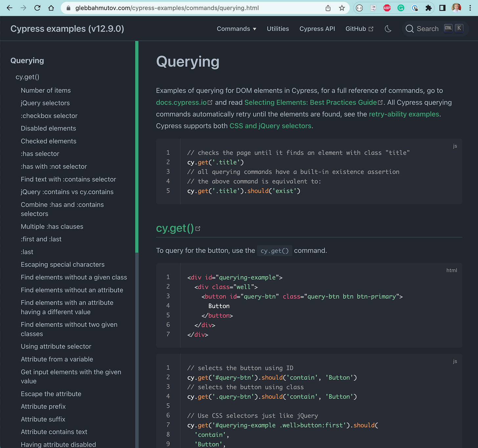Click the sidebar green scrollbar thumb
Viewport: 478px width, 448px height.
(x=137, y=147)
